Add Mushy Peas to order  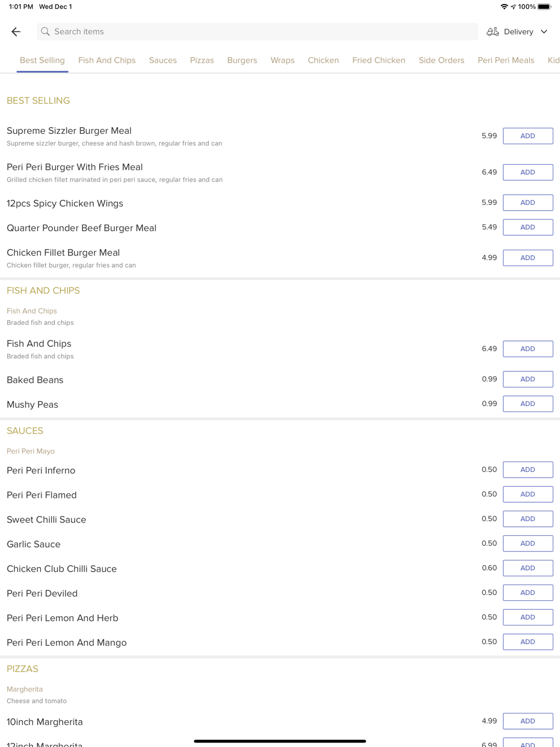(528, 404)
